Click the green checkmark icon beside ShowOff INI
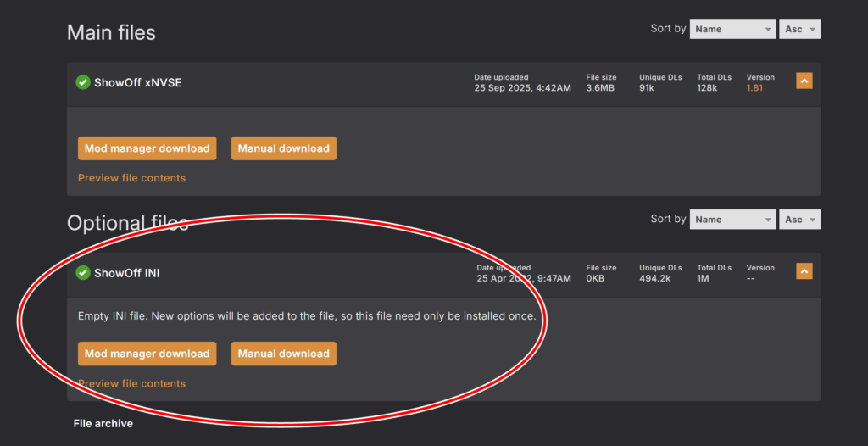The height and width of the screenshot is (446, 868). [83, 273]
